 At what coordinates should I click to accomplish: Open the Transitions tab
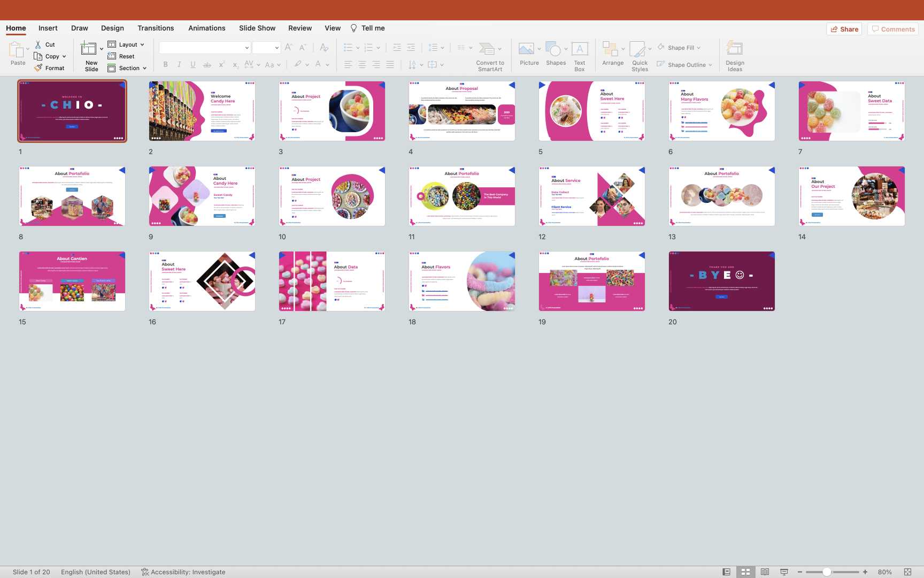click(156, 28)
